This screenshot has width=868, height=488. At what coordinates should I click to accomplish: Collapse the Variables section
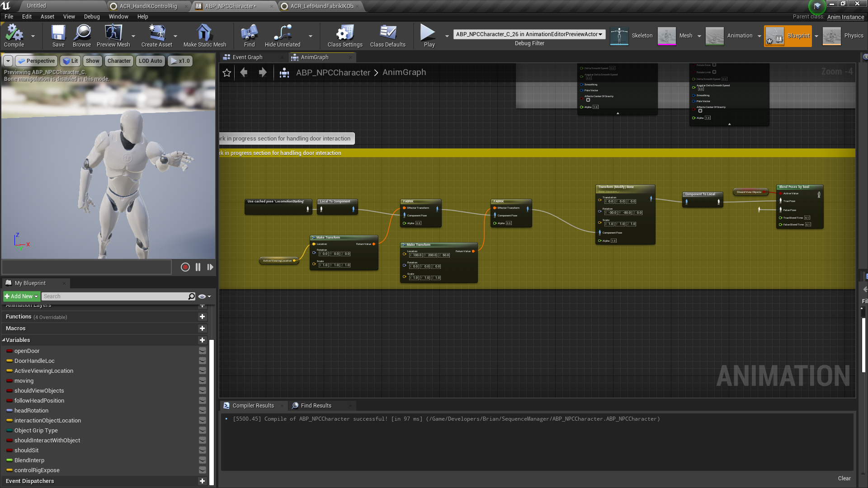click(4, 340)
